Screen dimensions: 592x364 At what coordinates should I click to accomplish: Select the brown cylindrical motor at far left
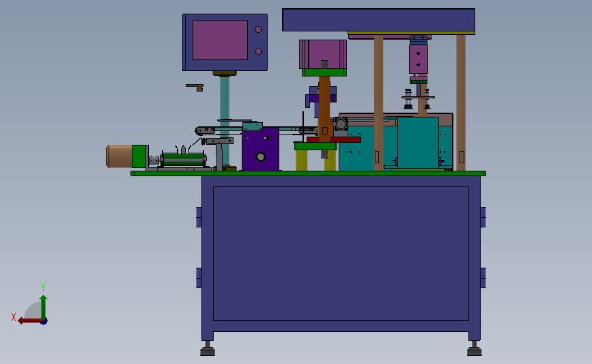(119, 156)
